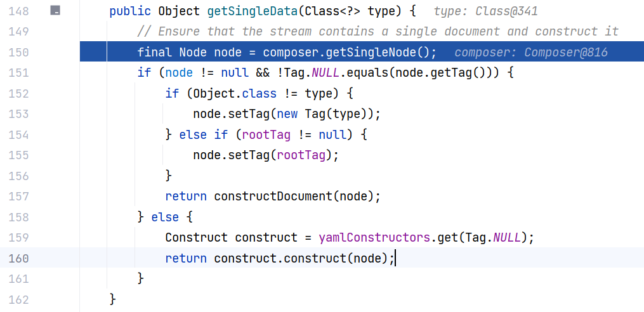Image resolution: width=644 pixels, height=312 pixels.
Task: Collapse the getSingleData method fold icon
Action: 55,11
